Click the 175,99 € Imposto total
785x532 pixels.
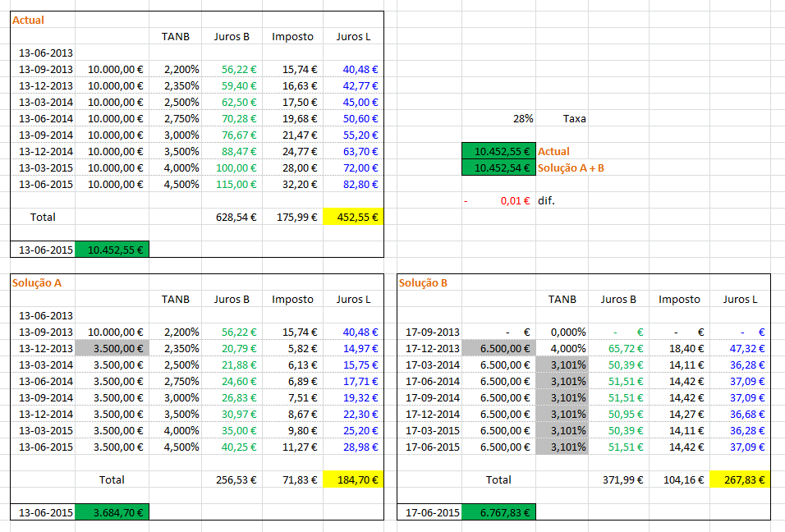point(293,217)
